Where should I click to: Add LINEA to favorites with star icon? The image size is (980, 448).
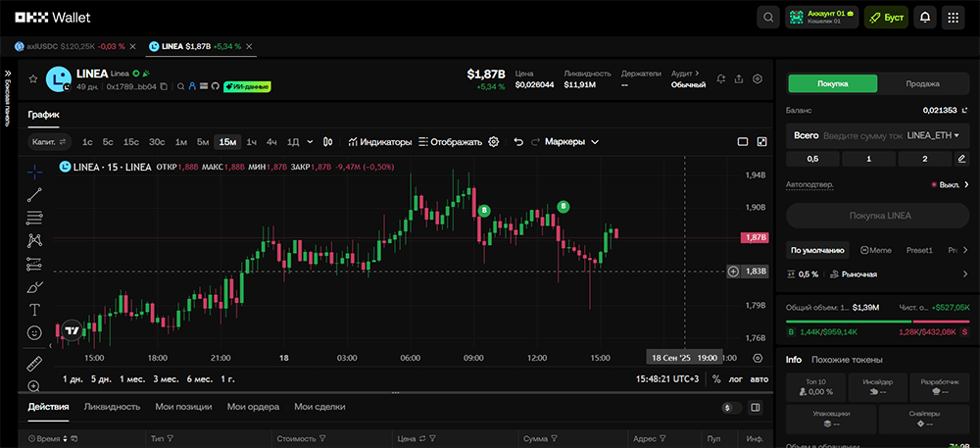pyautogui.click(x=32, y=78)
